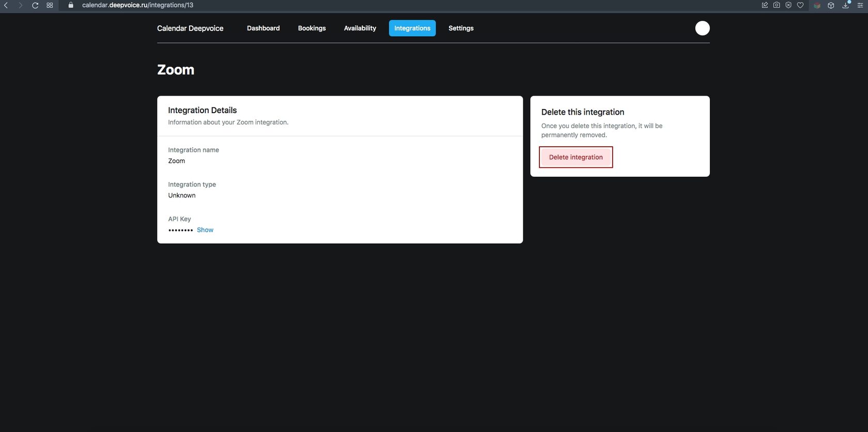Viewport: 868px width, 432px height.
Task: Open the Bookings nav item
Action: [312, 28]
